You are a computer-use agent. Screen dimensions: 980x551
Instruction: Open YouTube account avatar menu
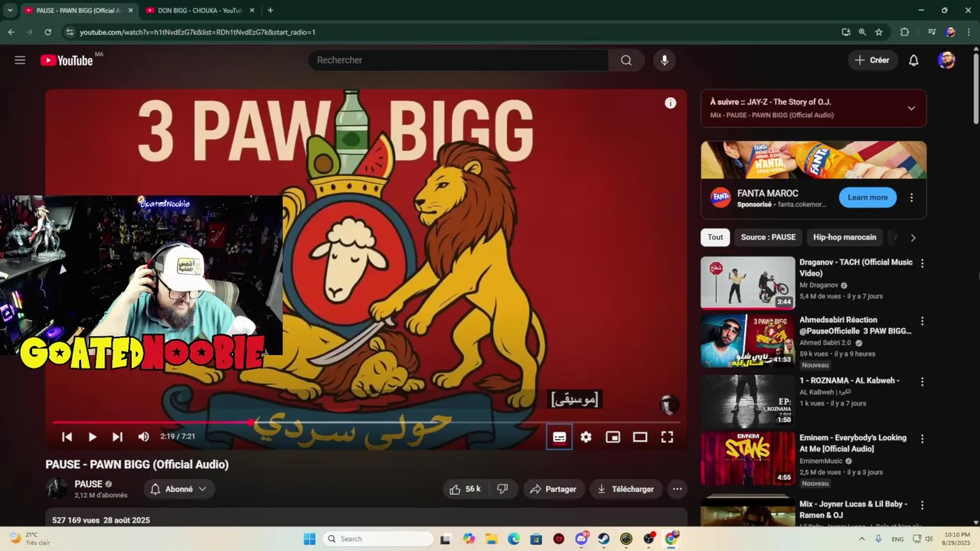point(946,60)
